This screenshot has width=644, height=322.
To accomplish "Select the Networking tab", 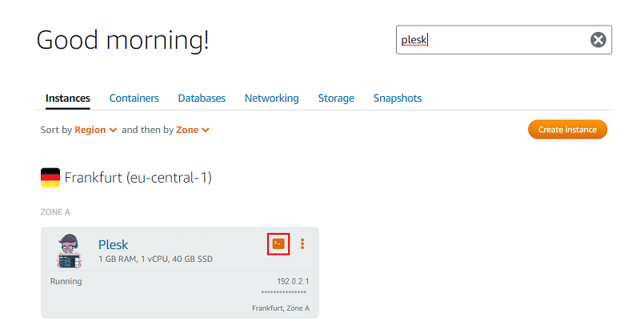I will pyautogui.click(x=271, y=99).
